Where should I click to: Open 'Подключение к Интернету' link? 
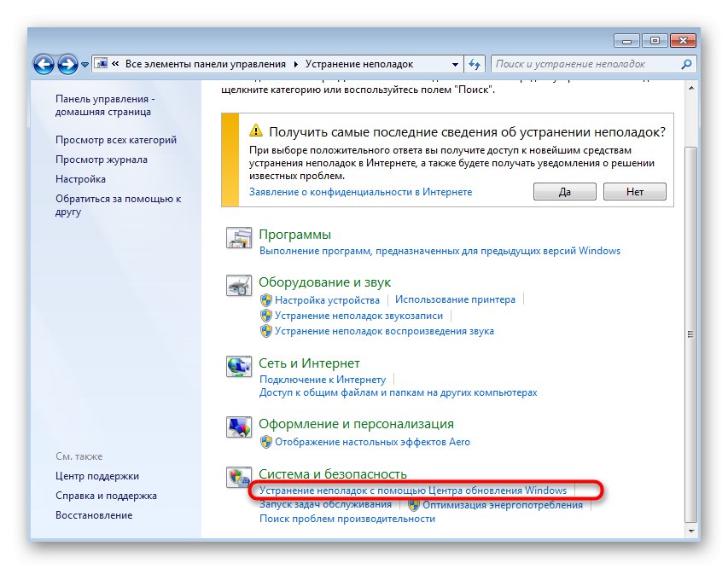click(x=323, y=380)
